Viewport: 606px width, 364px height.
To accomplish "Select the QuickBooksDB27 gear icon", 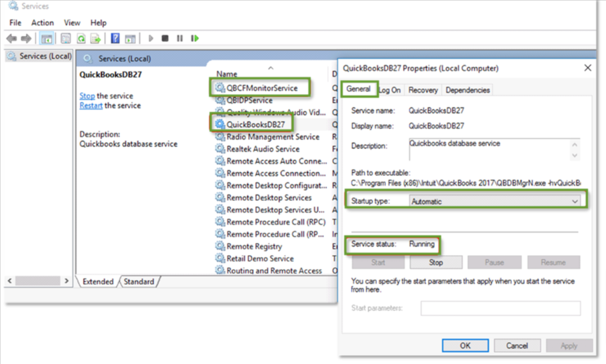I will pyautogui.click(x=220, y=124).
